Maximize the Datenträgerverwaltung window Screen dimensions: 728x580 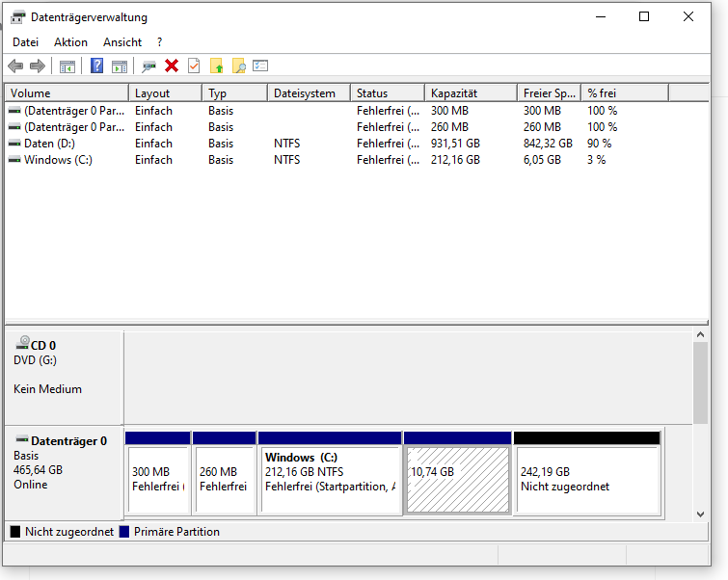(644, 17)
